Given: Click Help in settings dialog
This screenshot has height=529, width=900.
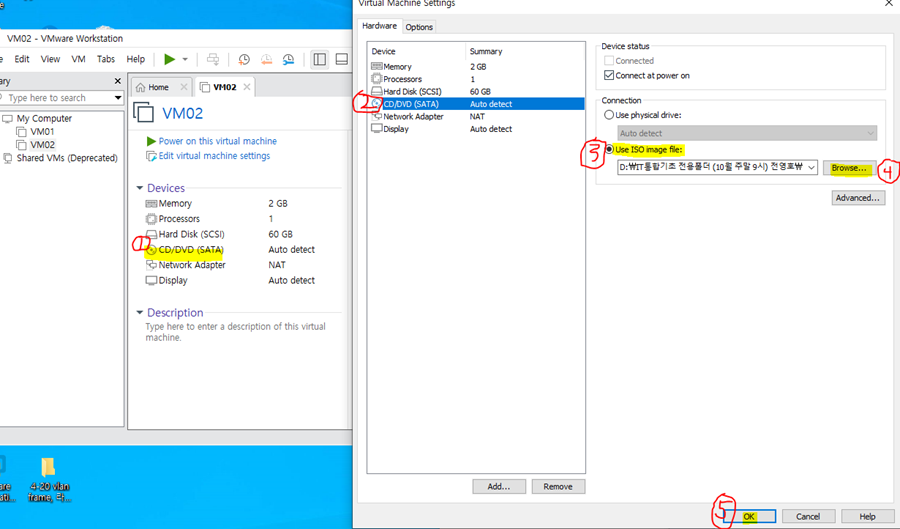Looking at the screenshot, I should pyautogui.click(x=867, y=516).
